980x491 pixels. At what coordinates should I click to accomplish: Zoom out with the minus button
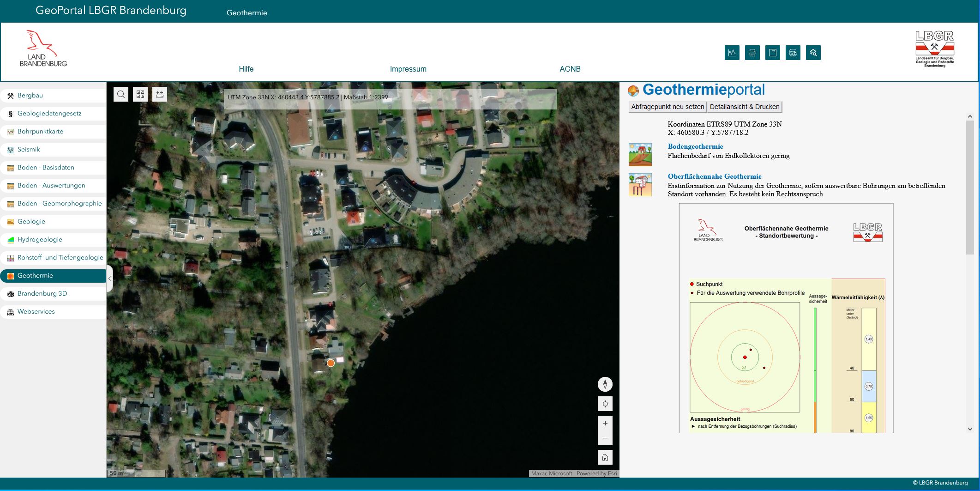click(x=605, y=438)
